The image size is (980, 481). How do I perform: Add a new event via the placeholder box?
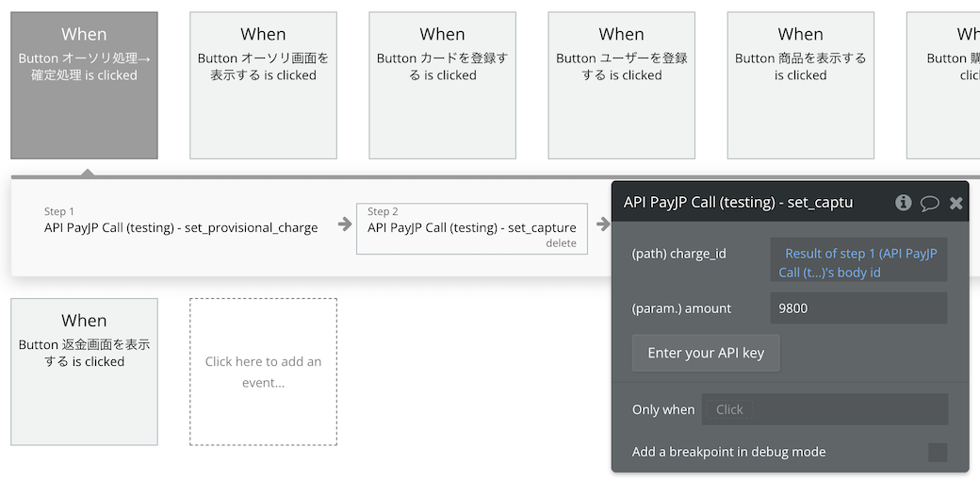coord(263,372)
